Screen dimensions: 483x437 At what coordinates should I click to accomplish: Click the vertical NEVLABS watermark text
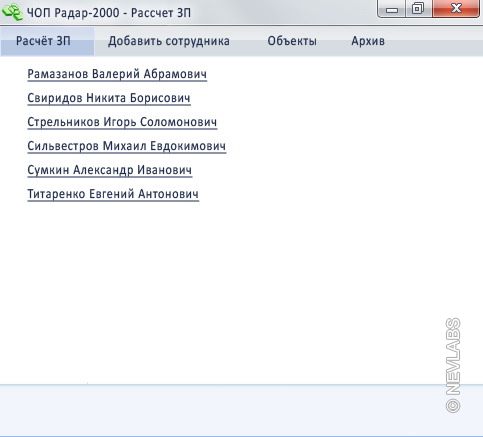point(453,356)
